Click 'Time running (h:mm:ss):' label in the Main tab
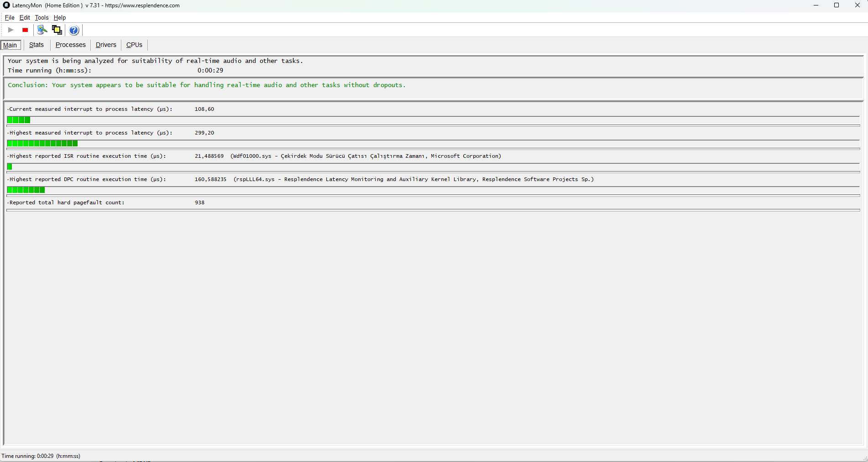The image size is (868, 462). click(x=50, y=71)
